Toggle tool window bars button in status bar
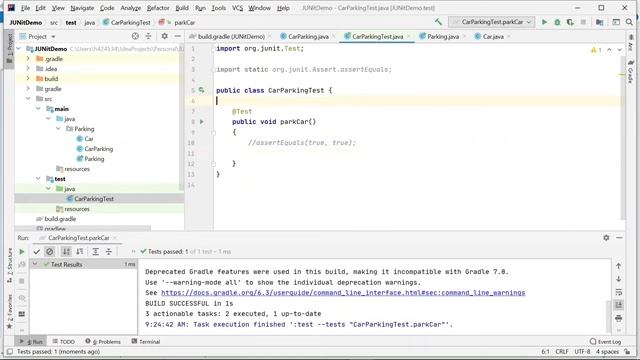The image size is (640, 360). click(10, 351)
